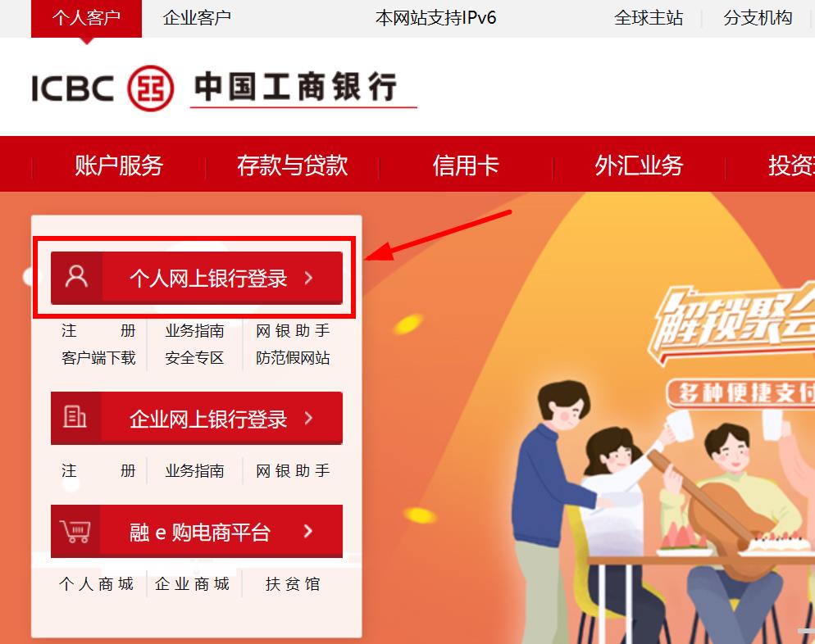
Task: Click 防范假网站 link
Action: [x=293, y=358]
